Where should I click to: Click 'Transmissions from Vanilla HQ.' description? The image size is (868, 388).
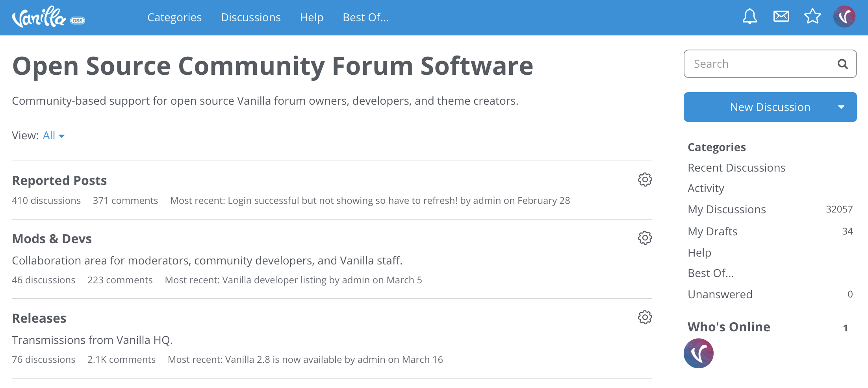[92, 340]
